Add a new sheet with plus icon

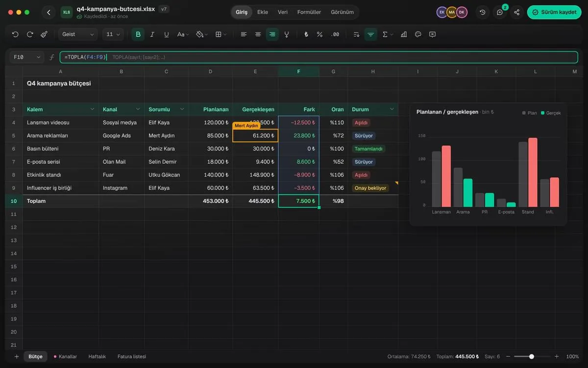[16, 357]
